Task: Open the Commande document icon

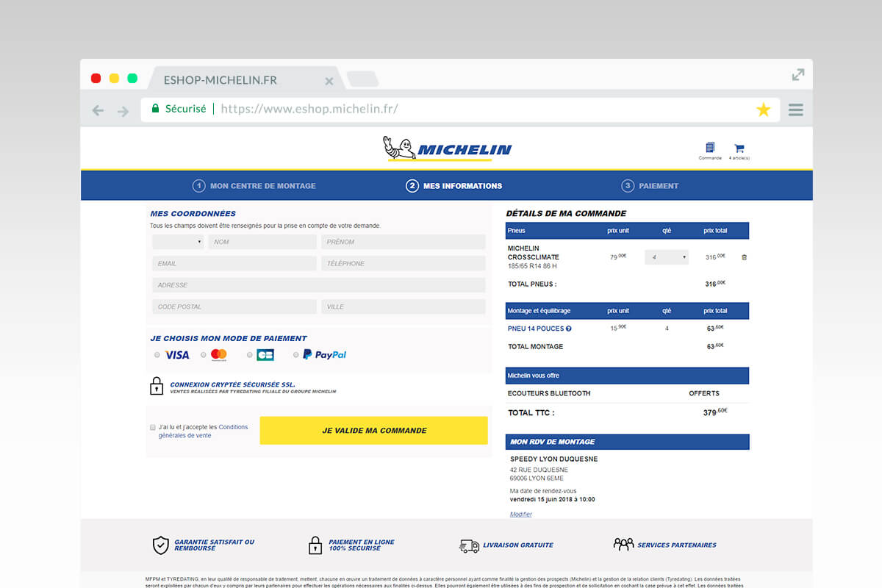Action: 710,148
